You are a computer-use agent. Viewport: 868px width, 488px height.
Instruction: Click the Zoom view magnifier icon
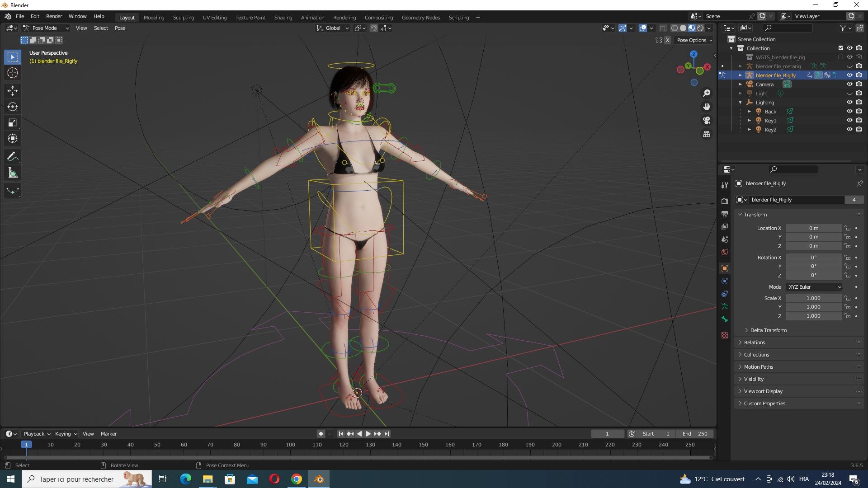point(707,93)
